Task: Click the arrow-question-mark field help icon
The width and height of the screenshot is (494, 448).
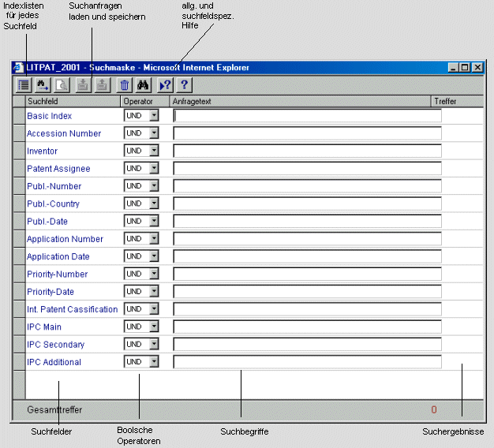Action: click(x=165, y=85)
